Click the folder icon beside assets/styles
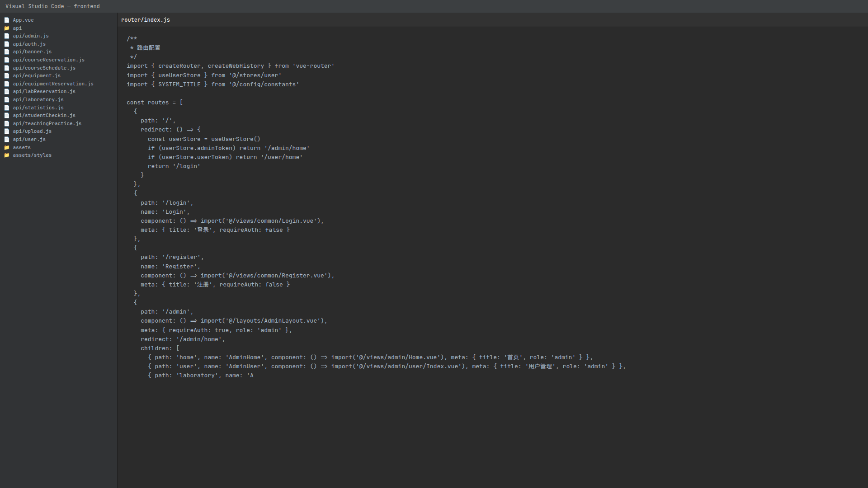This screenshot has width=868, height=488. click(7, 155)
